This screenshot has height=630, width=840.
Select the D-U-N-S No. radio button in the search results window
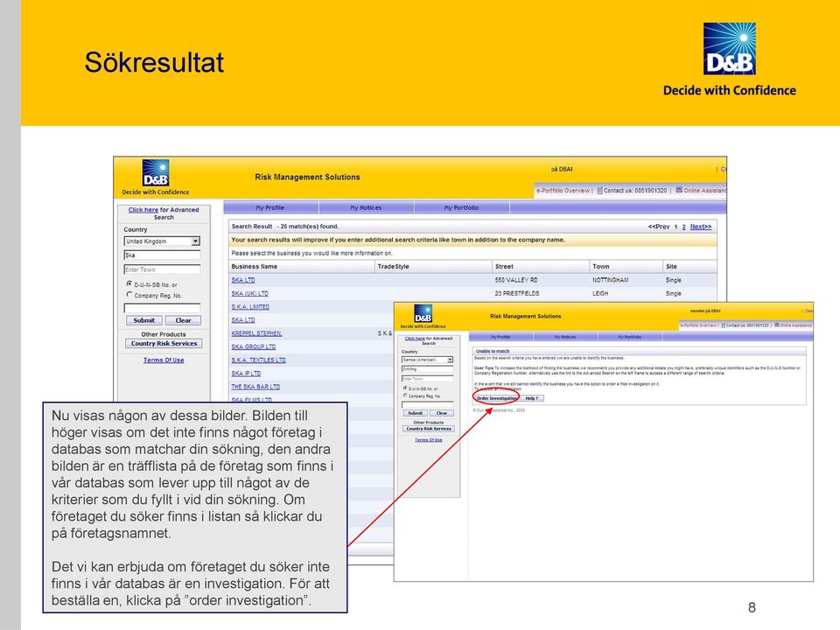pyautogui.click(x=129, y=283)
